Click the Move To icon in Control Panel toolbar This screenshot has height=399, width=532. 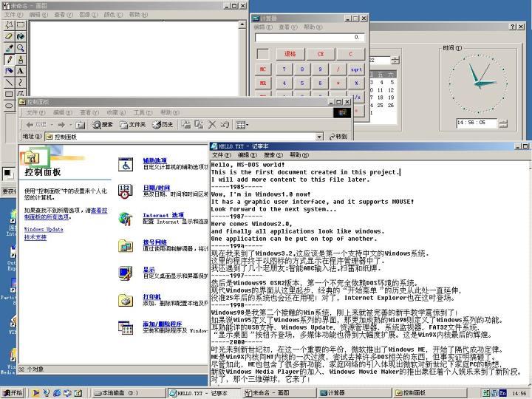tap(186, 125)
